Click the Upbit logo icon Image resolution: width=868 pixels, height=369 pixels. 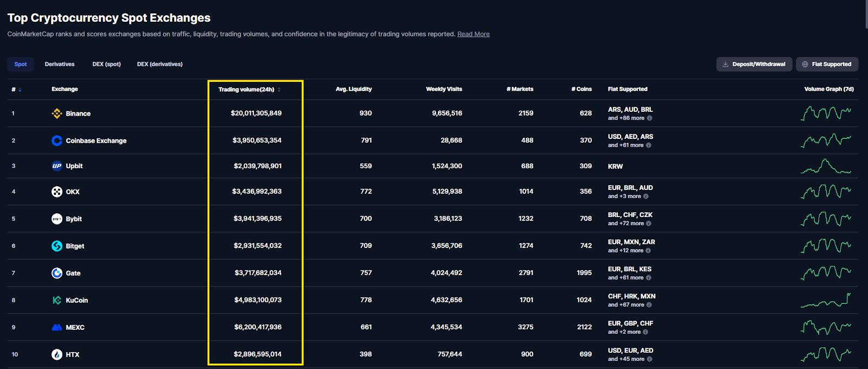[x=57, y=166]
